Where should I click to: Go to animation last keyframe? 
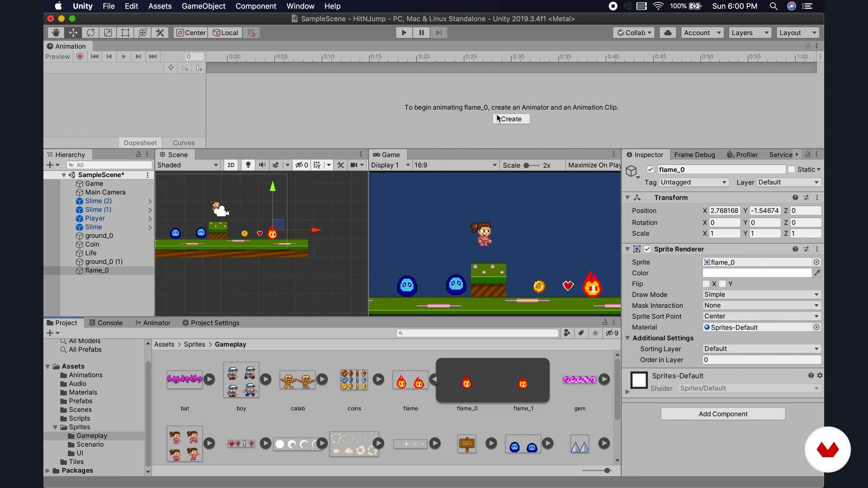[x=153, y=56]
